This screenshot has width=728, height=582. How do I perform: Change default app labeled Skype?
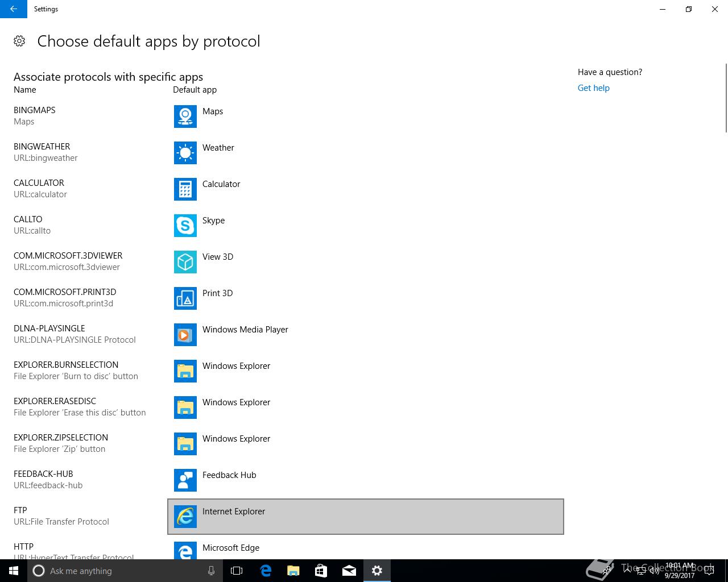[x=366, y=226]
